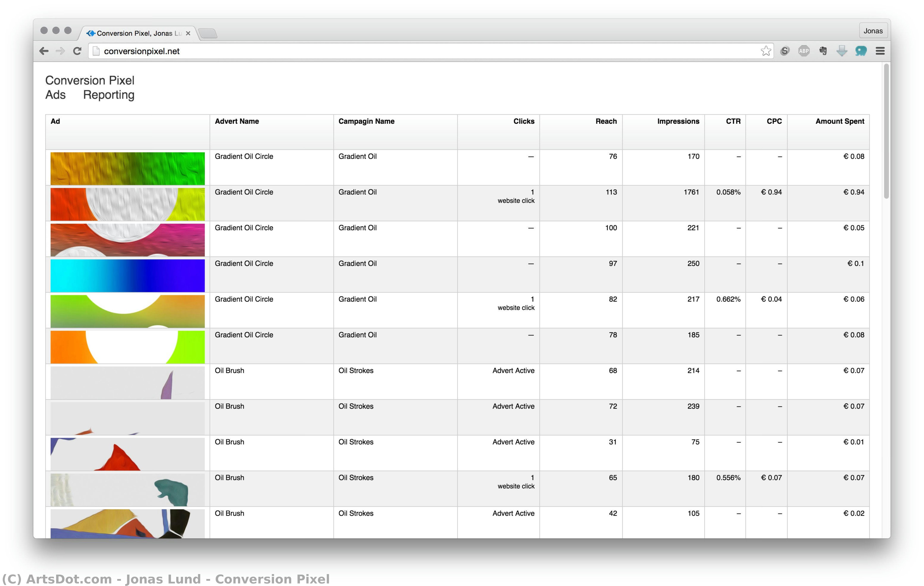This screenshot has height=586, width=924.
Task: Open the Adblock Plus extension
Action: point(804,51)
